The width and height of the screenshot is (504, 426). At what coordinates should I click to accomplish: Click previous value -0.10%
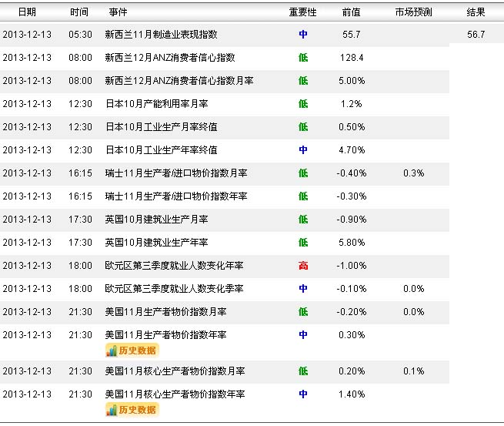click(x=352, y=289)
